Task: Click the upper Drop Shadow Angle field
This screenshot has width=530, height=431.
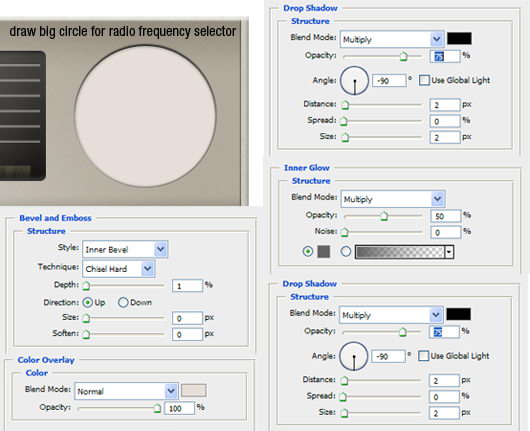Action: [x=389, y=81]
